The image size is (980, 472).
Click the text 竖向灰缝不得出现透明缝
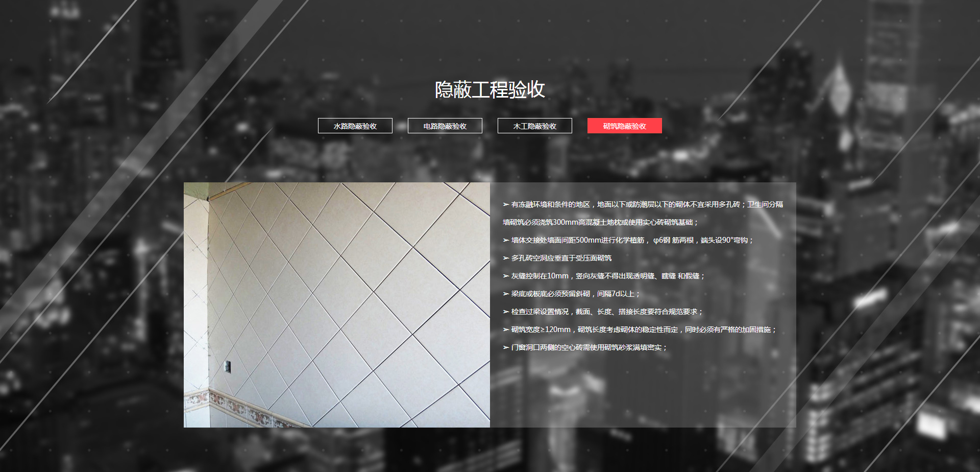click(x=615, y=276)
